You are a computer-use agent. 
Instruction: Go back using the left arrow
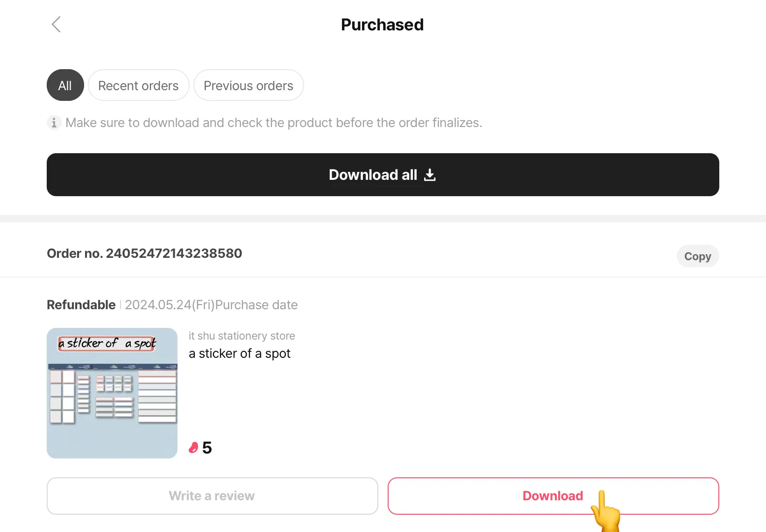56,24
